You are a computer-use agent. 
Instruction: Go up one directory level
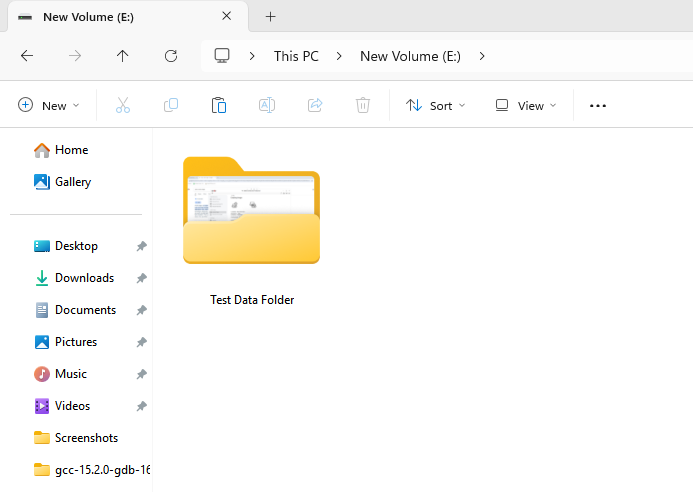click(x=123, y=56)
